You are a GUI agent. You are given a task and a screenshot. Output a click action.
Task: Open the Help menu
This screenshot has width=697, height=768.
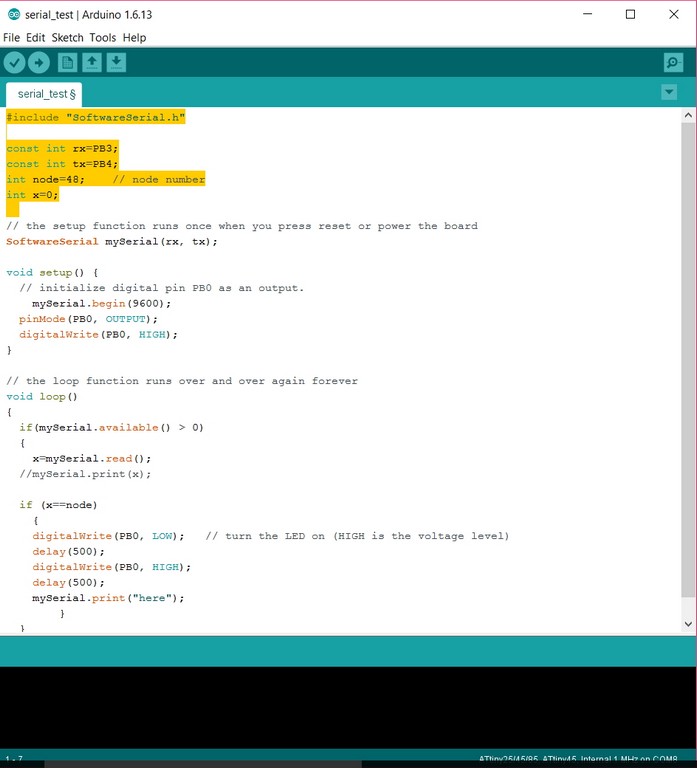click(134, 38)
